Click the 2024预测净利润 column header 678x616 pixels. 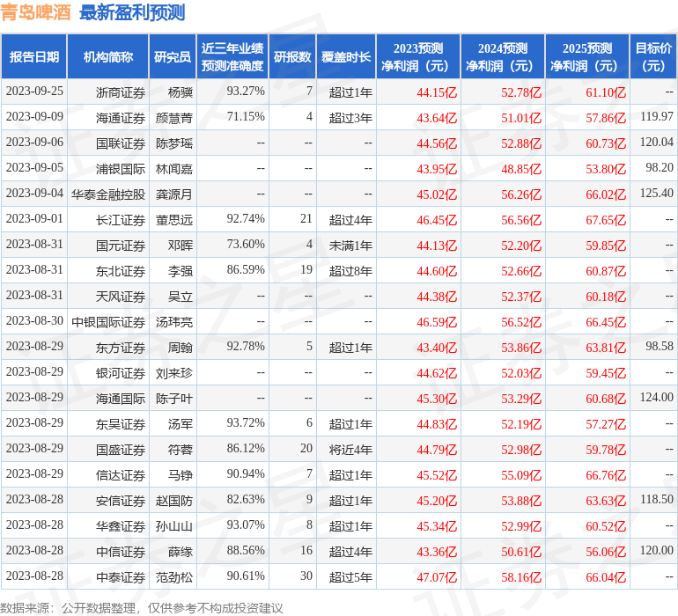pos(503,56)
